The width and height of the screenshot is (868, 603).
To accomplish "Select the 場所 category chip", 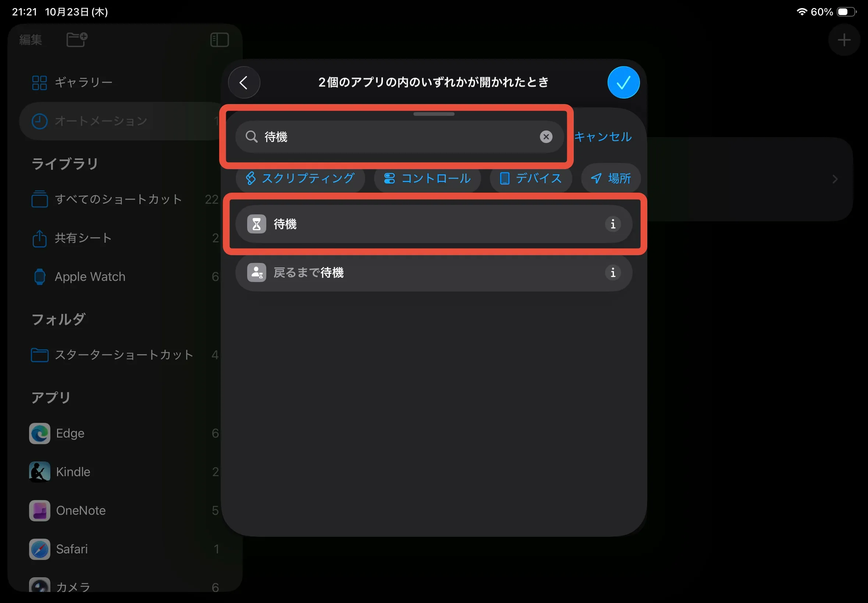I will coord(611,178).
